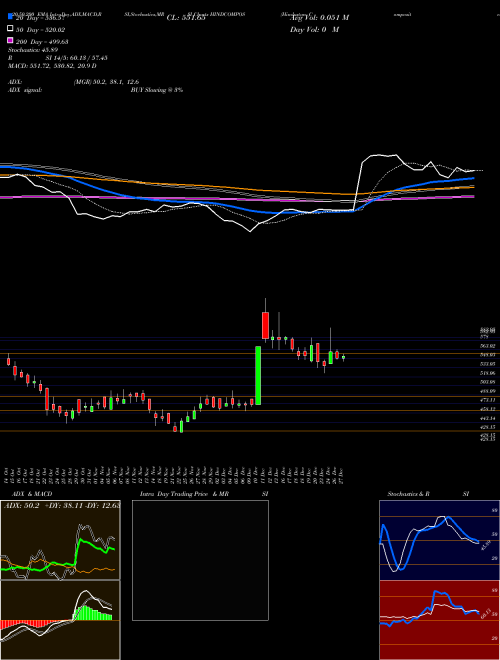
Task: Click the ADX '(MGR) 50.2, 38.1, 12.6' values
Action: click(106, 82)
